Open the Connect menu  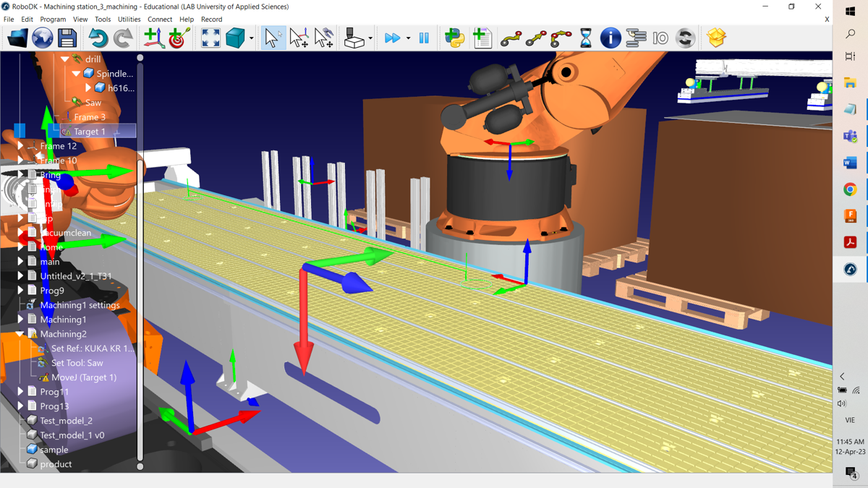(160, 20)
